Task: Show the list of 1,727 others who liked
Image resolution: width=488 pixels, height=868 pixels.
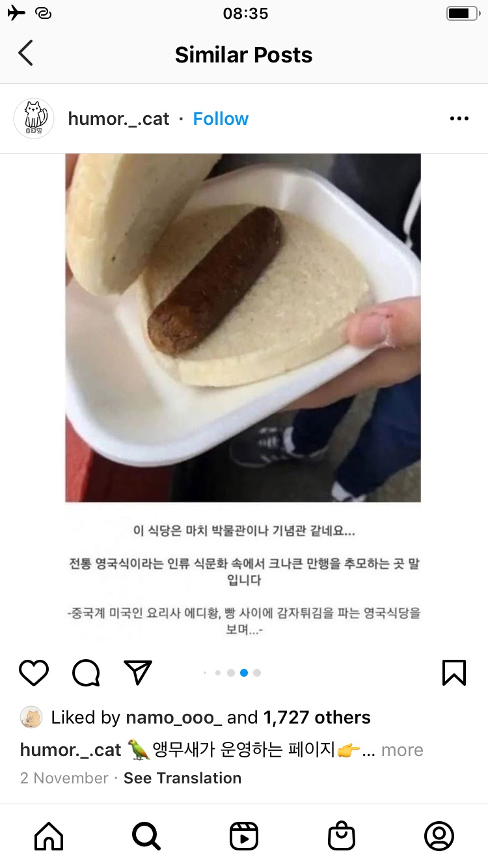Action: click(x=317, y=717)
